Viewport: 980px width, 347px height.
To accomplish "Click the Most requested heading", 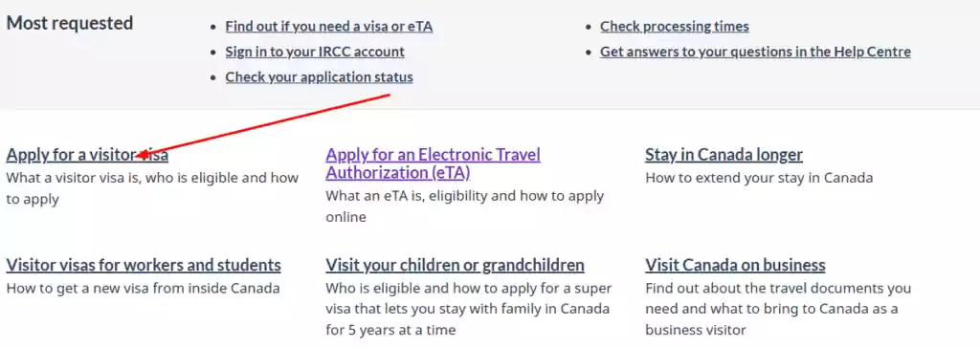I will [69, 23].
